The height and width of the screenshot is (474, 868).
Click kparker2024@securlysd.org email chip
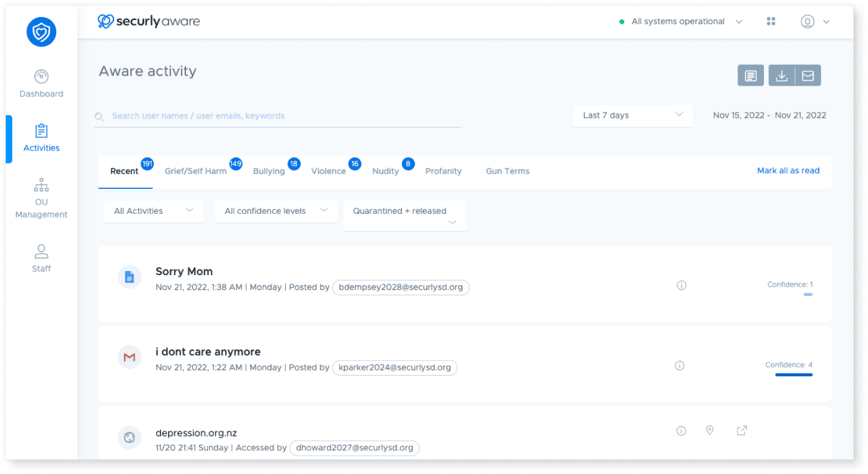click(395, 368)
